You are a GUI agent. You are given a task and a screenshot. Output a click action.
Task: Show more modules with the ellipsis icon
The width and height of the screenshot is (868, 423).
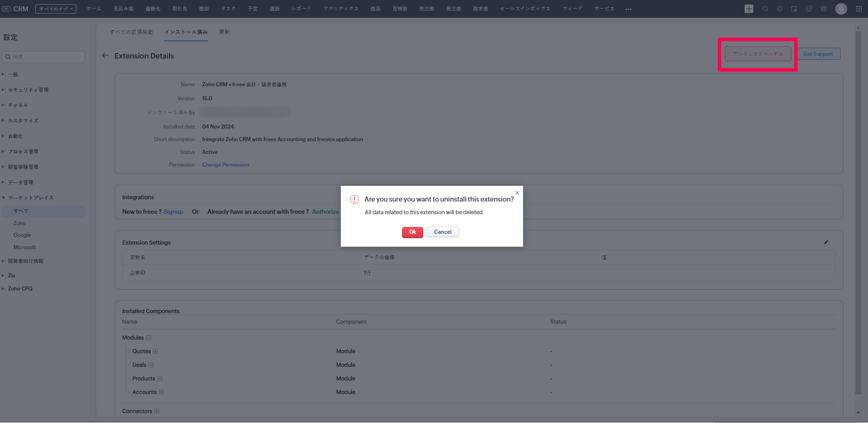(x=628, y=9)
